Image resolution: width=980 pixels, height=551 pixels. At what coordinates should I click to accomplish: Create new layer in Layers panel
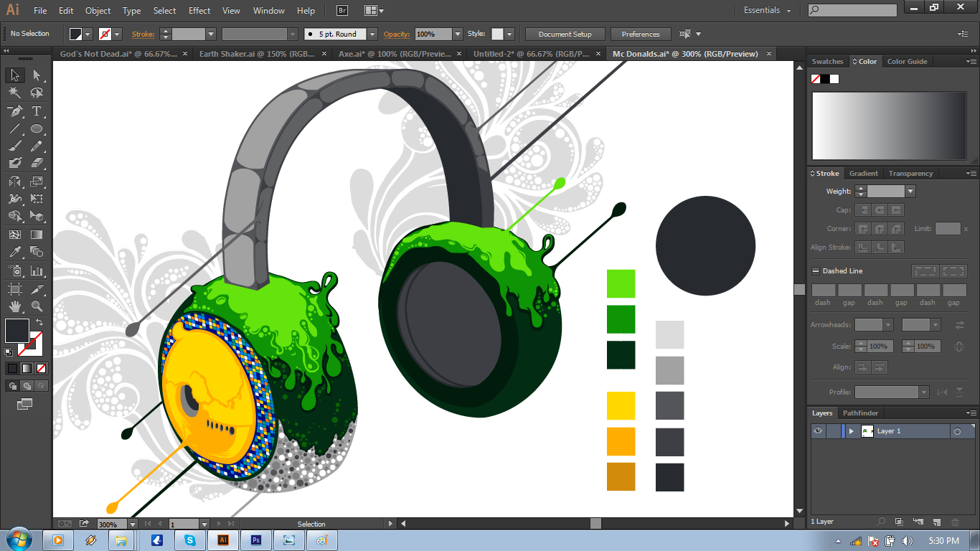(x=936, y=522)
